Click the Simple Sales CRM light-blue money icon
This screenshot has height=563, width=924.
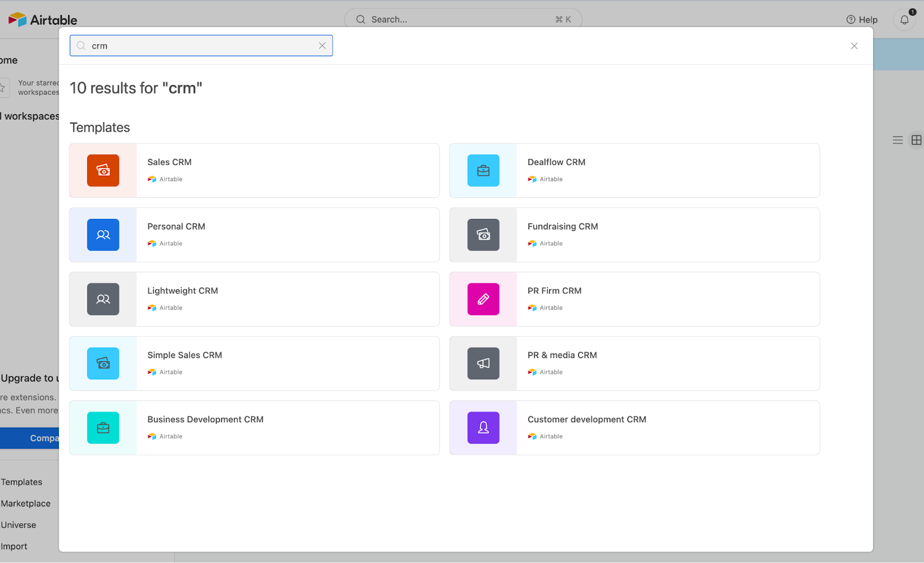click(103, 363)
